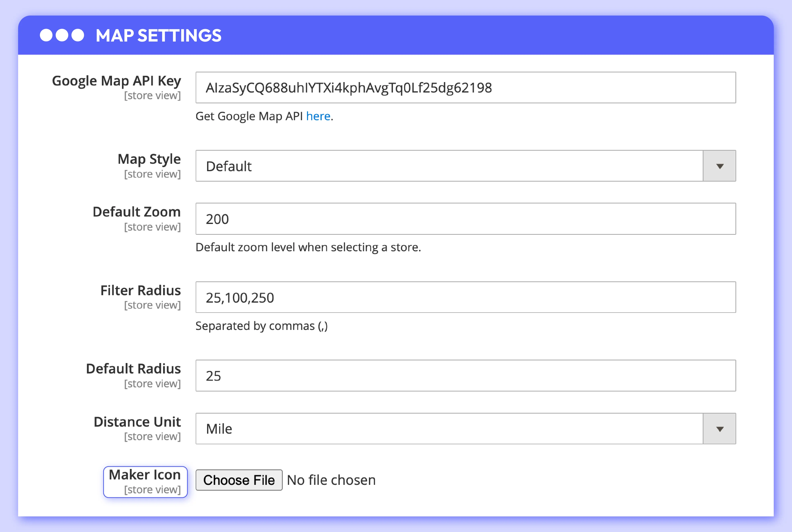This screenshot has width=792, height=532.
Task: Click the Map Style label
Action: (149, 159)
